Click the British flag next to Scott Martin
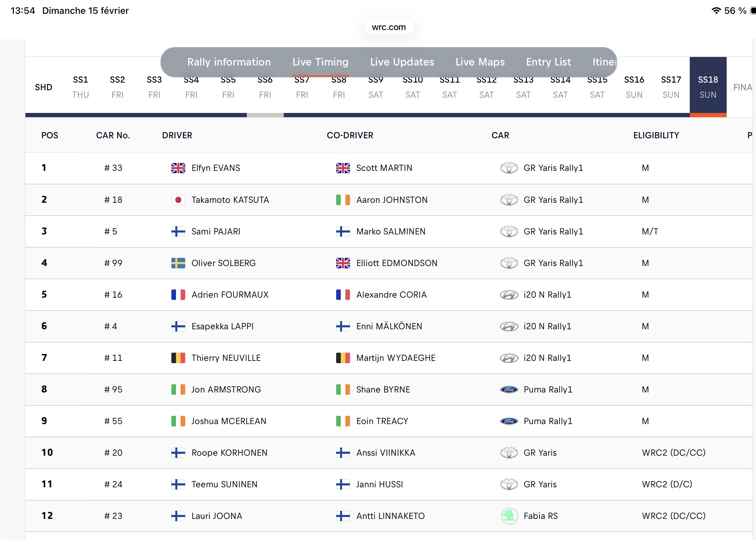This screenshot has width=756, height=540. point(343,168)
